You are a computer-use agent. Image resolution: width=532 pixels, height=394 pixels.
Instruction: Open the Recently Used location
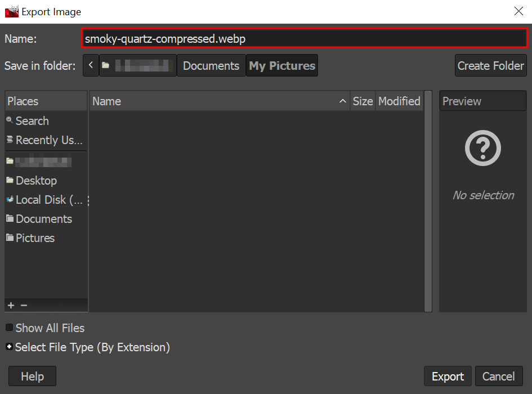[45, 140]
